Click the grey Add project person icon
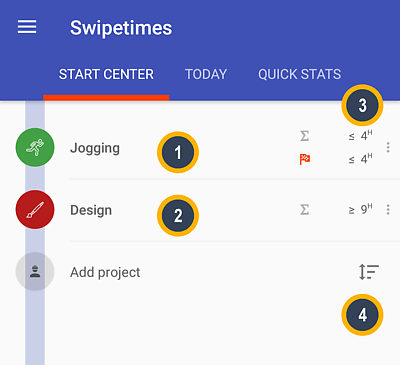Viewport: 400px width, 365px height. pyautogui.click(x=35, y=272)
